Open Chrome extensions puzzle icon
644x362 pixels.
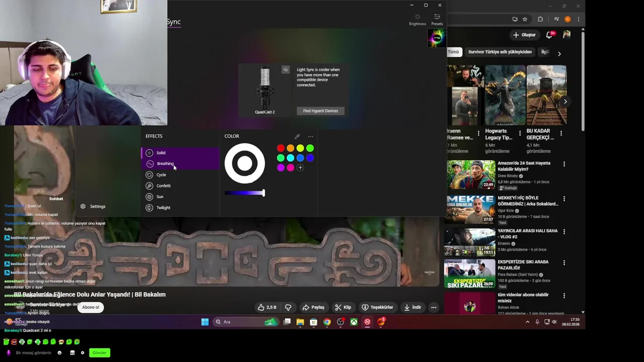coord(540,19)
